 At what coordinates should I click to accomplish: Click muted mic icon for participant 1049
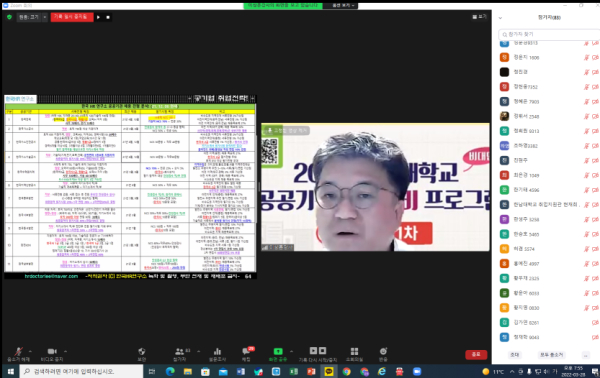coord(586,175)
